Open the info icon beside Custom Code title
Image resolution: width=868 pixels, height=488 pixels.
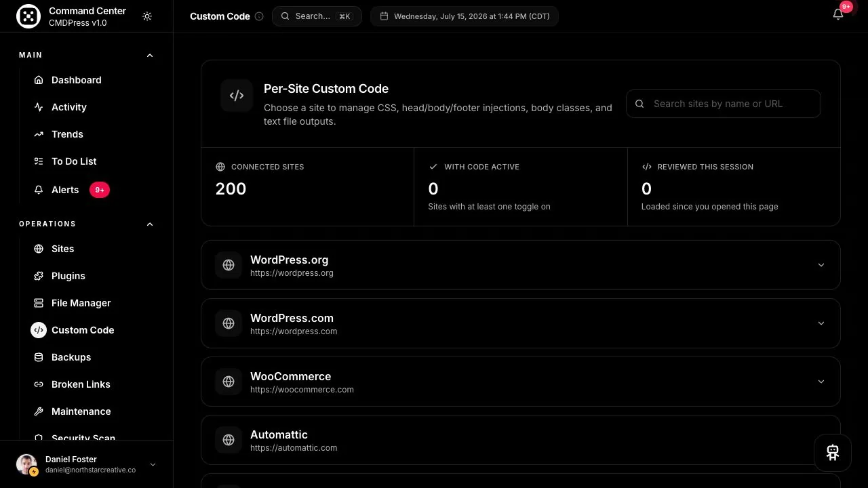[259, 16]
